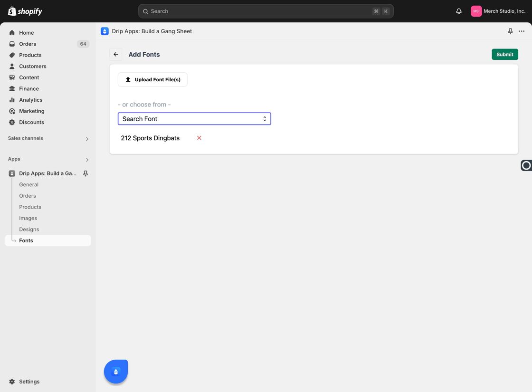Click the Home house icon
Viewport: 532px width, 392px height.
tap(12, 33)
